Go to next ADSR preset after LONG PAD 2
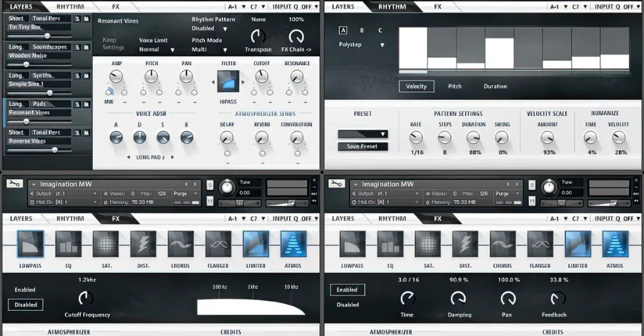Viewport: 644px width, 336px height. (x=172, y=157)
